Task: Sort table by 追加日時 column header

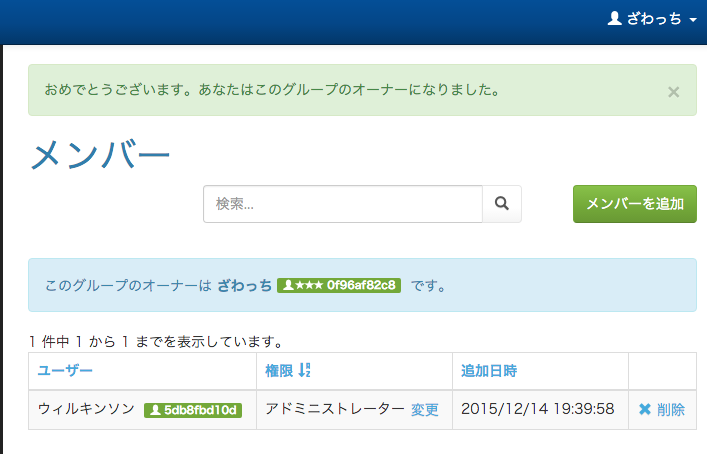Action: (488, 371)
